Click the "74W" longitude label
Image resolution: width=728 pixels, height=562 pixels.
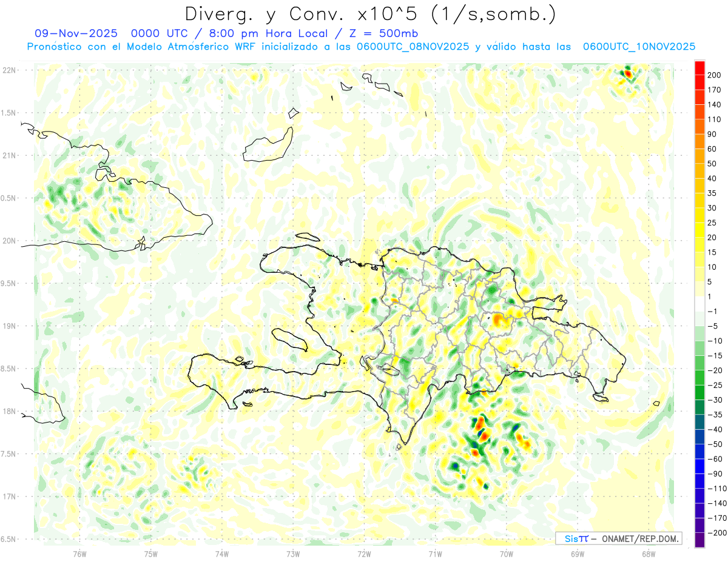(222, 554)
